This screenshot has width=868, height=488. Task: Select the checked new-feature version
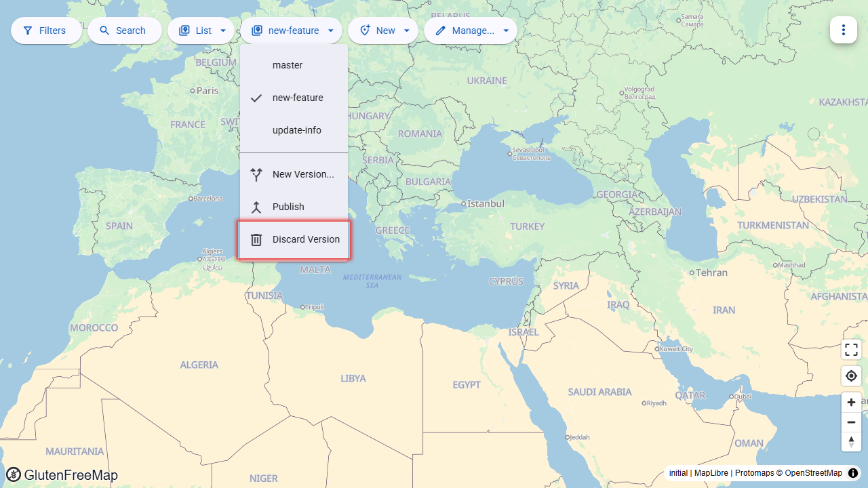tap(294, 98)
